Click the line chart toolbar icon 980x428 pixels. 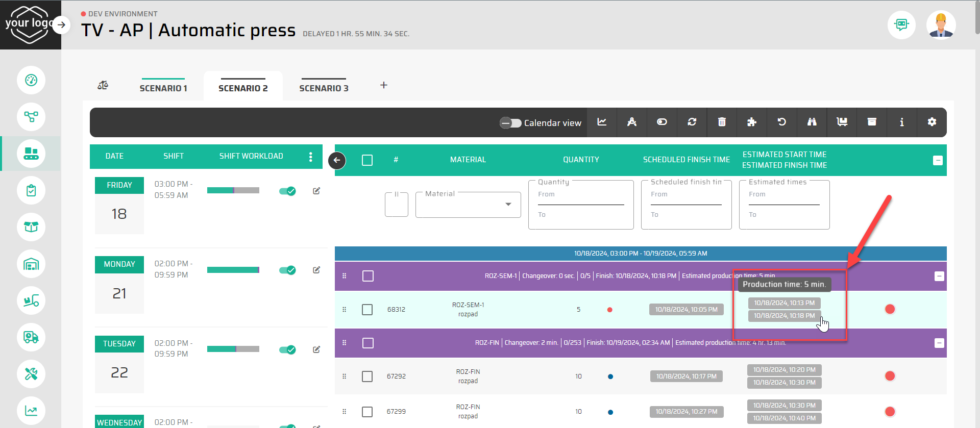(x=602, y=122)
